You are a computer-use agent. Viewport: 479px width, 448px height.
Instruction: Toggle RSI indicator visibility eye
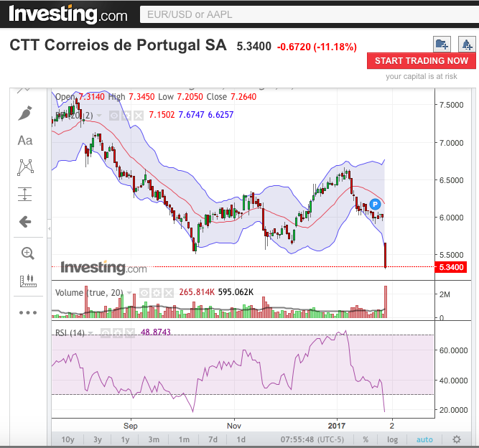coord(106,333)
